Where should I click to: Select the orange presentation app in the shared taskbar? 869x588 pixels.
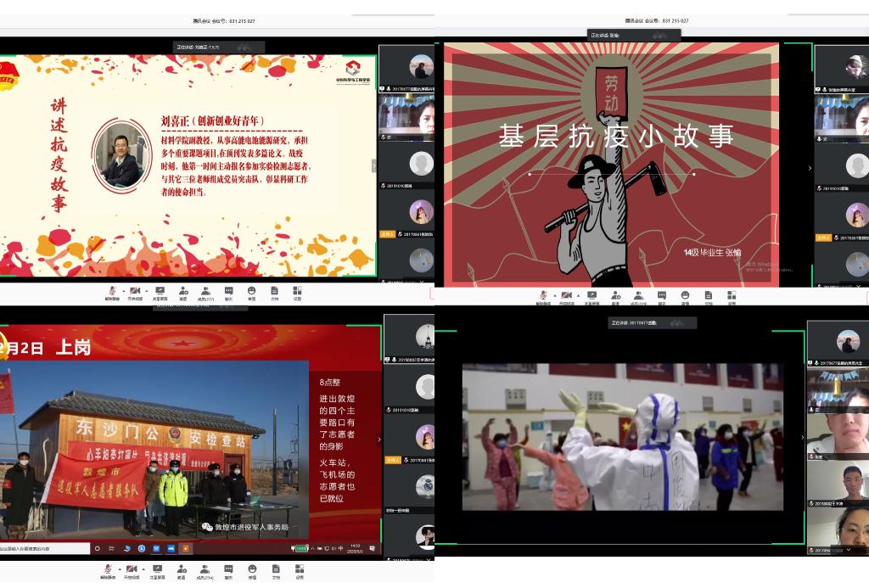tap(186, 548)
